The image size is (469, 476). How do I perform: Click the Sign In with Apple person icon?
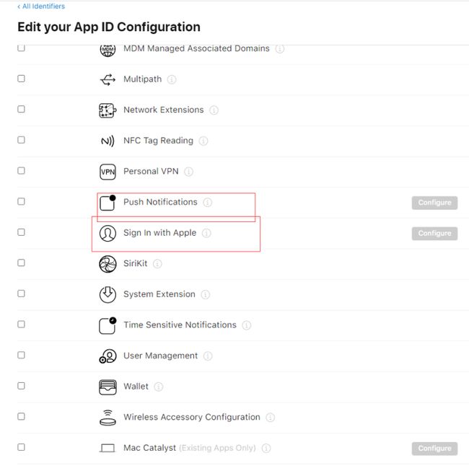tap(108, 233)
